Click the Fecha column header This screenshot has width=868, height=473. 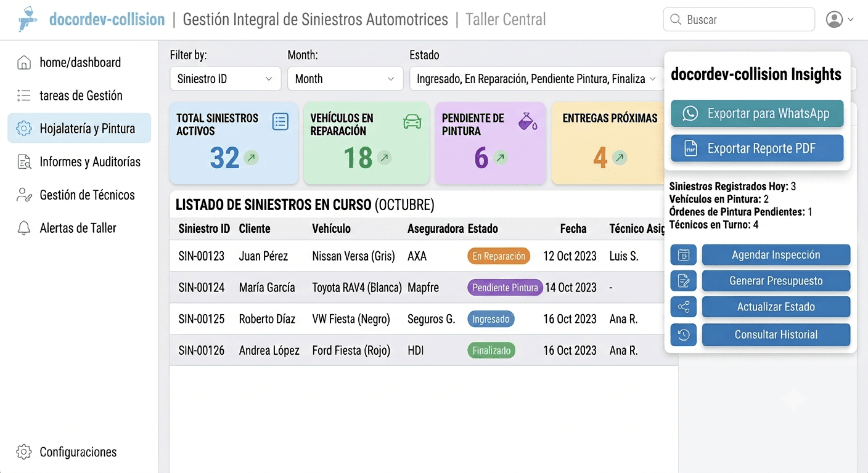pyautogui.click(x=573, y=228)
